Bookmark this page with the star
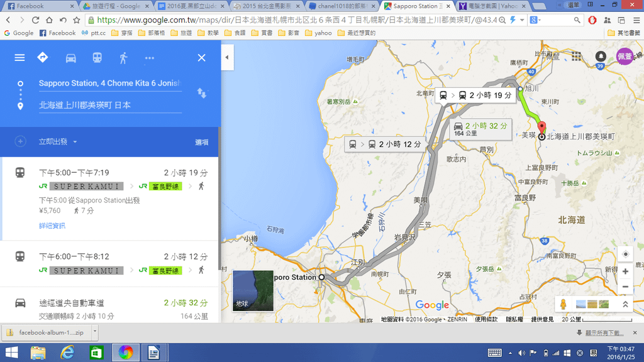644x362 pixels. [76, 20]
